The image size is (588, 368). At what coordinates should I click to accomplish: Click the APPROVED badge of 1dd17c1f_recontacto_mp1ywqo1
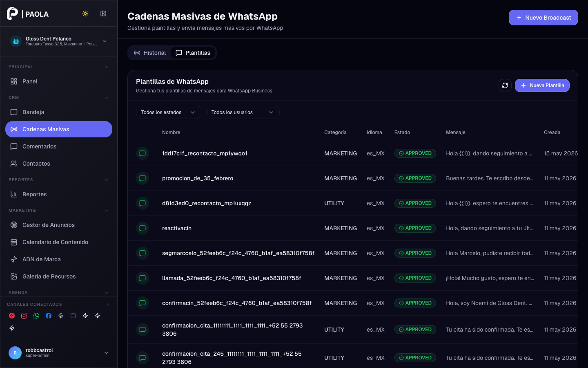[x=415, y=153]
